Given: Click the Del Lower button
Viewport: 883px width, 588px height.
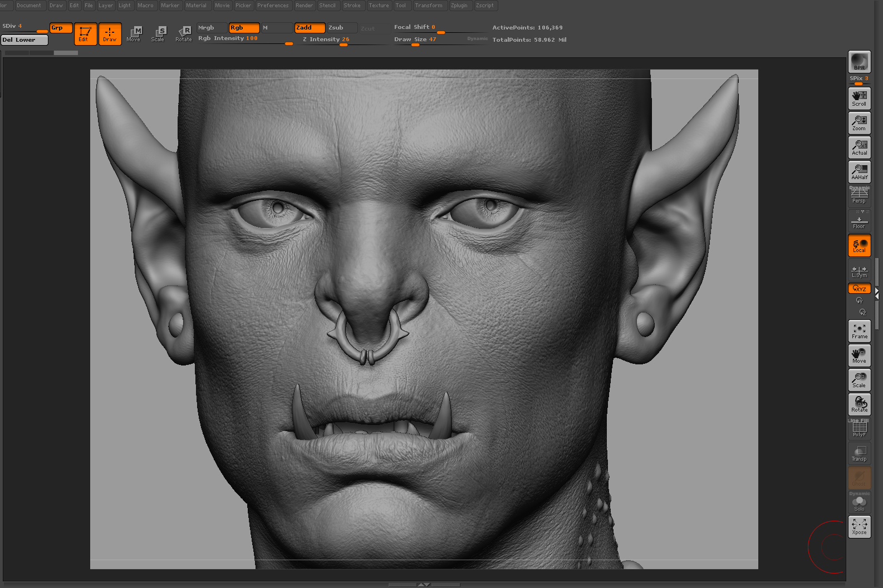Looking at the screenshot, I should pyautogui.click(x=24, y=40).
